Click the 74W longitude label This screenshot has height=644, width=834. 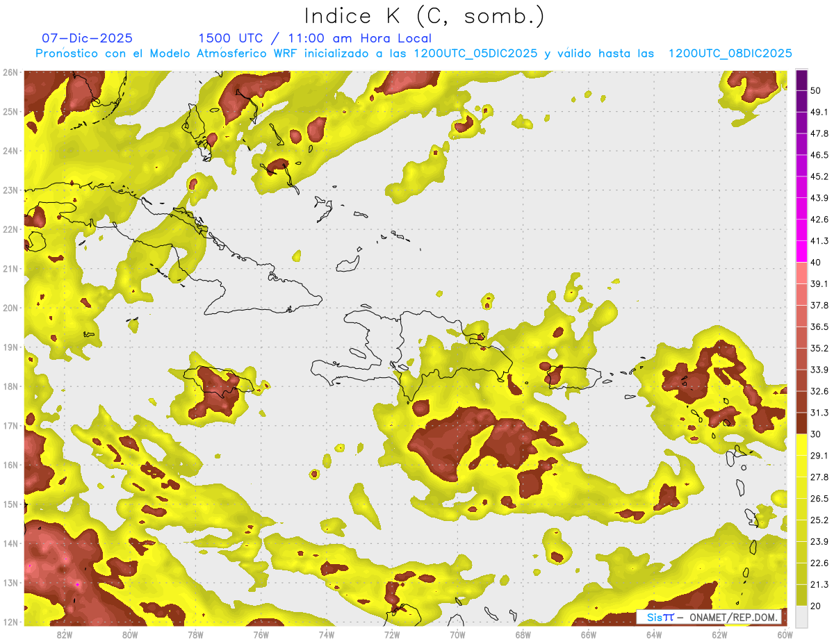[327, 635]
